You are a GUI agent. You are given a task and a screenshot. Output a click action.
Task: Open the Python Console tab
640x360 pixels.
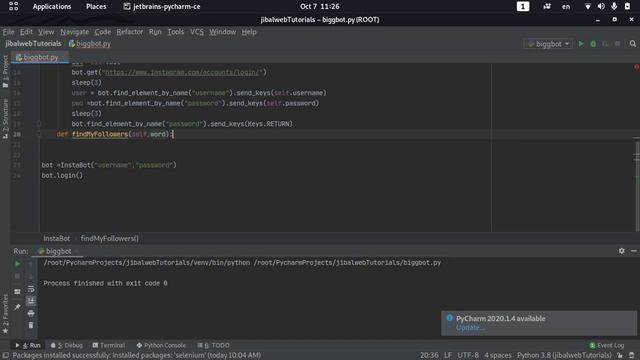(x=161, y=345)
